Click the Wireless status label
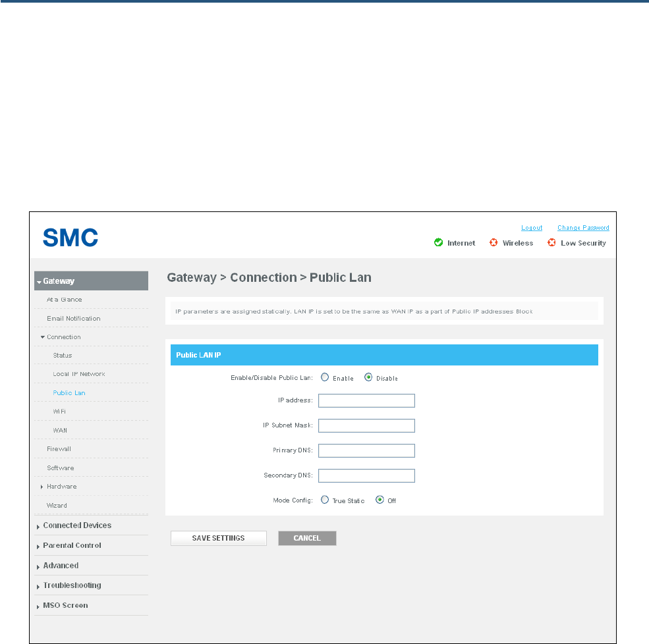649x644 pixels. (518, 243)
